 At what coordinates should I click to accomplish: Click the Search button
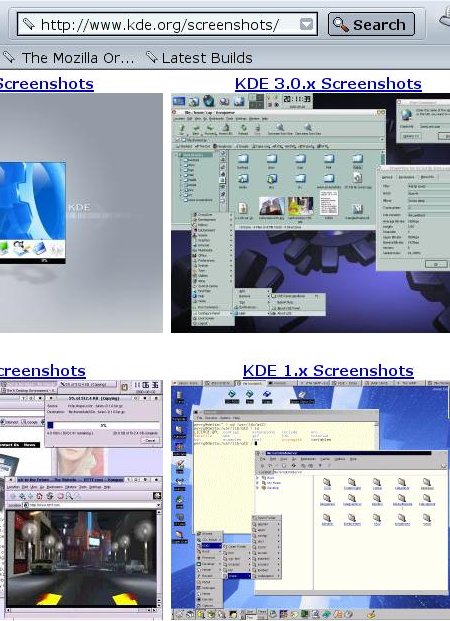[371, 25]
